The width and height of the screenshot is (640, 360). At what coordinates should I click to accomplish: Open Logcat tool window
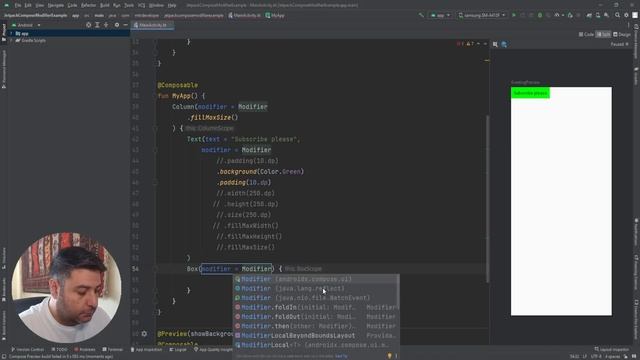[178, 349]
